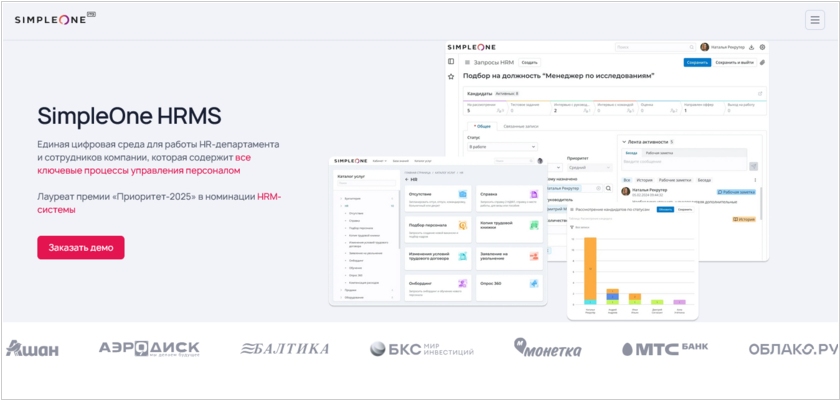Click the paperclip attachment icon

pyautogui.click(x=762, y=63)
